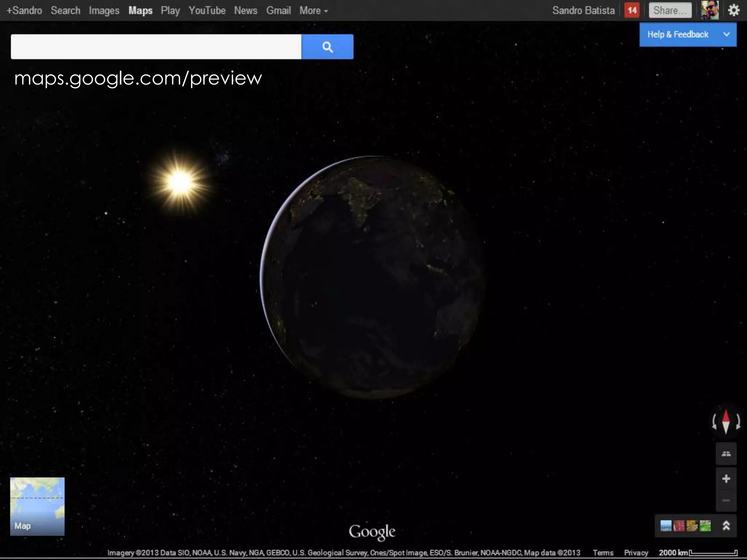Rotate view clockwise with right compass arrow

pyautogui.click(x=738, y=422)
